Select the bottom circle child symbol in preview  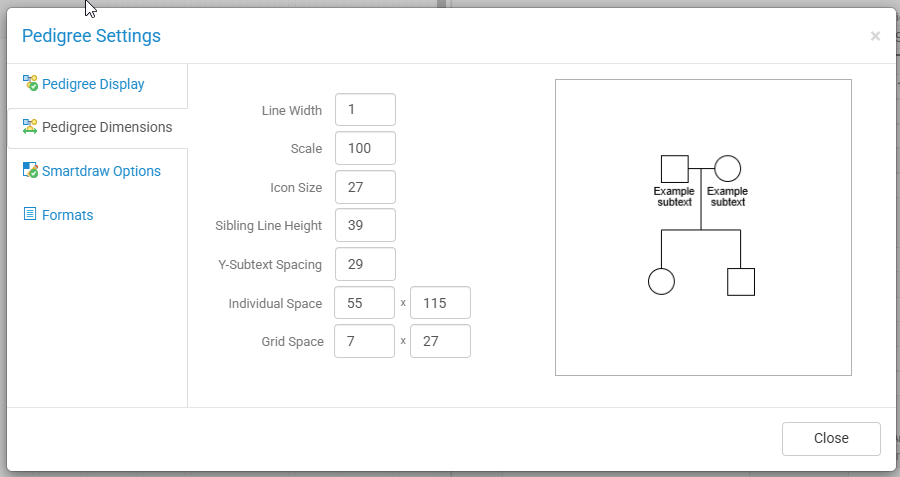tap(661, 282)
